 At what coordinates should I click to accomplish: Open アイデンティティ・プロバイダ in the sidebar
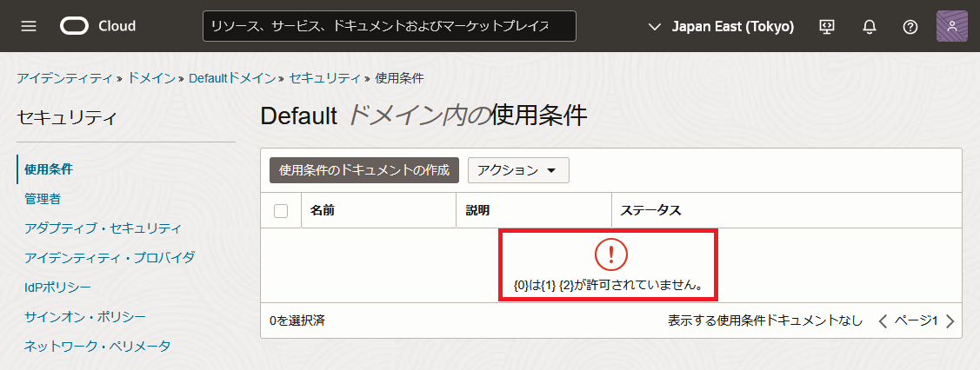coord(110,257)
